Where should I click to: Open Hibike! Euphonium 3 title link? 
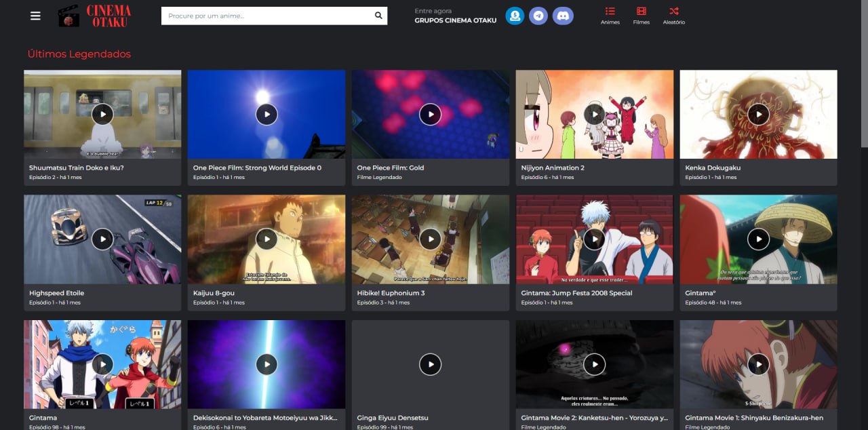(391, 293)
